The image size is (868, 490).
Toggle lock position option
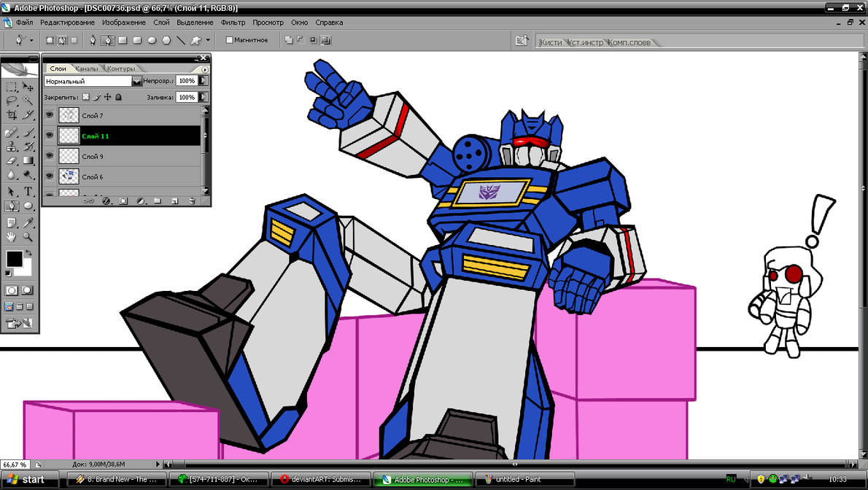point(107,97)
